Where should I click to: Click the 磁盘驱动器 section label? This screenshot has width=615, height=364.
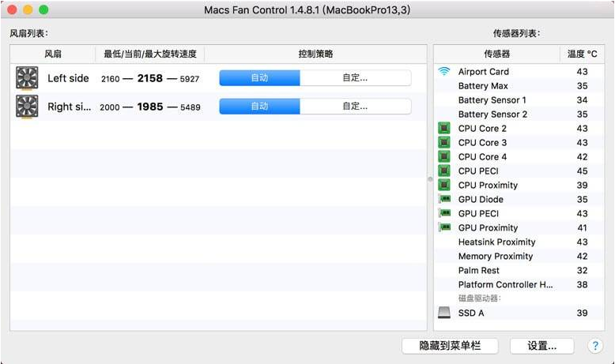479,298
